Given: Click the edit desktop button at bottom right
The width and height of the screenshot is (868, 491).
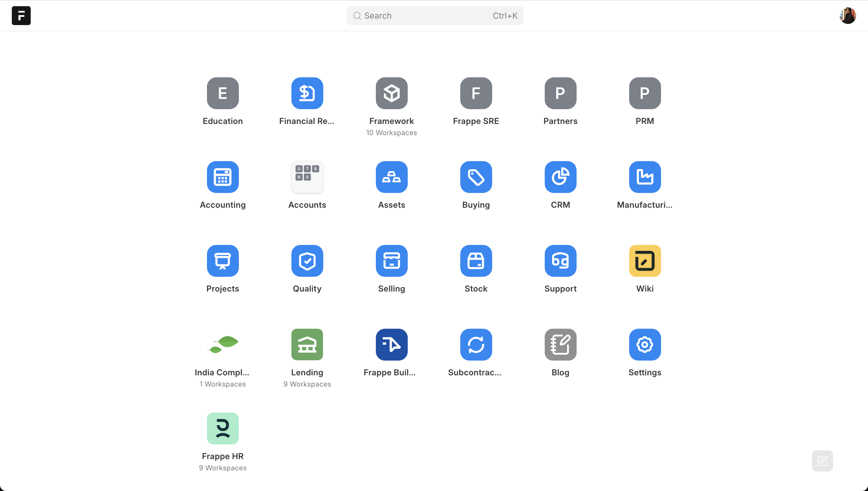Looking at the screenshot, I should click(822, 461).
